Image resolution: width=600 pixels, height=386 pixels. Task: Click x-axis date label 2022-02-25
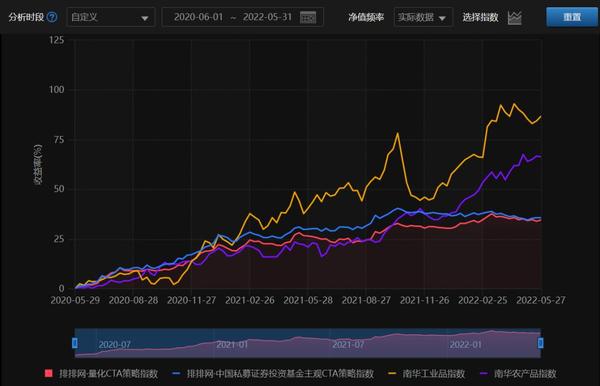483,300
